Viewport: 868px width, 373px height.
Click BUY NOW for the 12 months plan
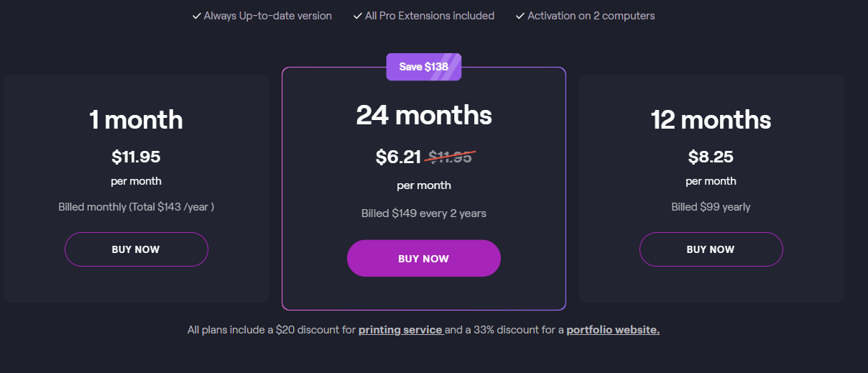711,249
